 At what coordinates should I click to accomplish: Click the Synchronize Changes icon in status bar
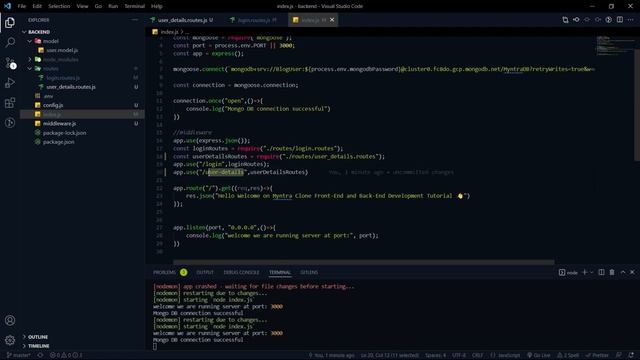click(x=40, y=355)
